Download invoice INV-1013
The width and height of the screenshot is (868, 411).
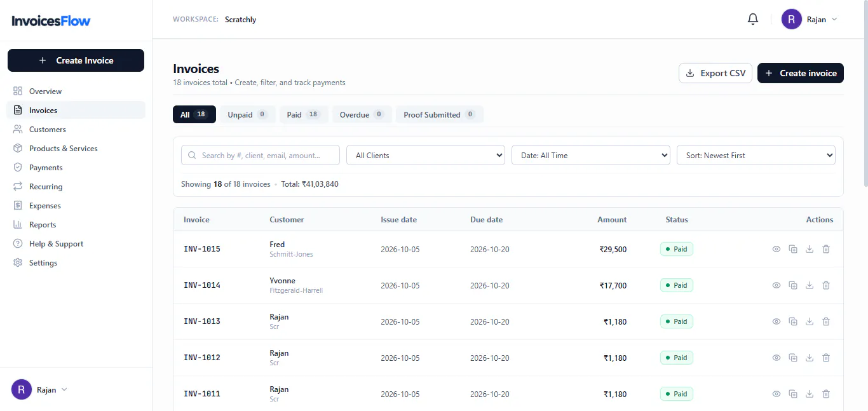tap(810, 321)
